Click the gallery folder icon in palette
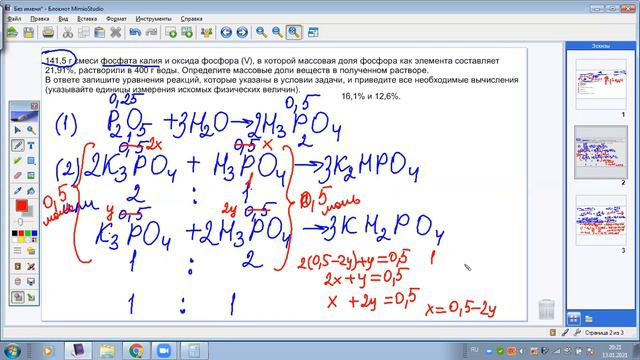The width and height of the screenshot is (640, 360). (31, 251)
